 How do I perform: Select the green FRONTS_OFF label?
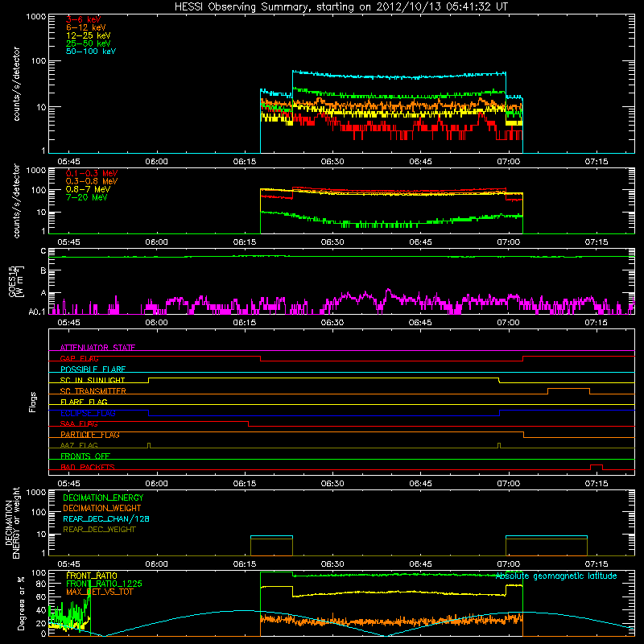(85, 456)
